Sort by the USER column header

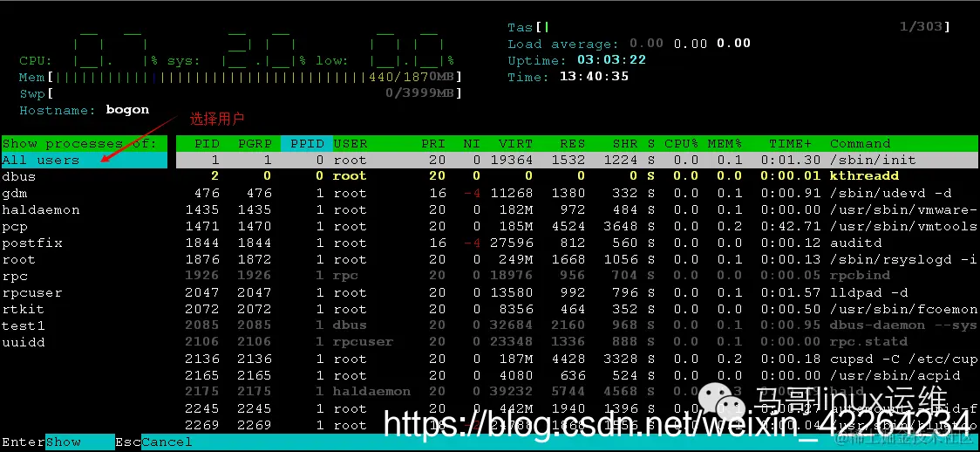coord(350,144)
